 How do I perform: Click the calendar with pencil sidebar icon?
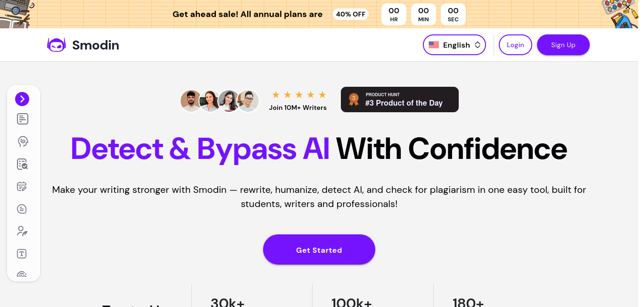click(x=22, y=186)
